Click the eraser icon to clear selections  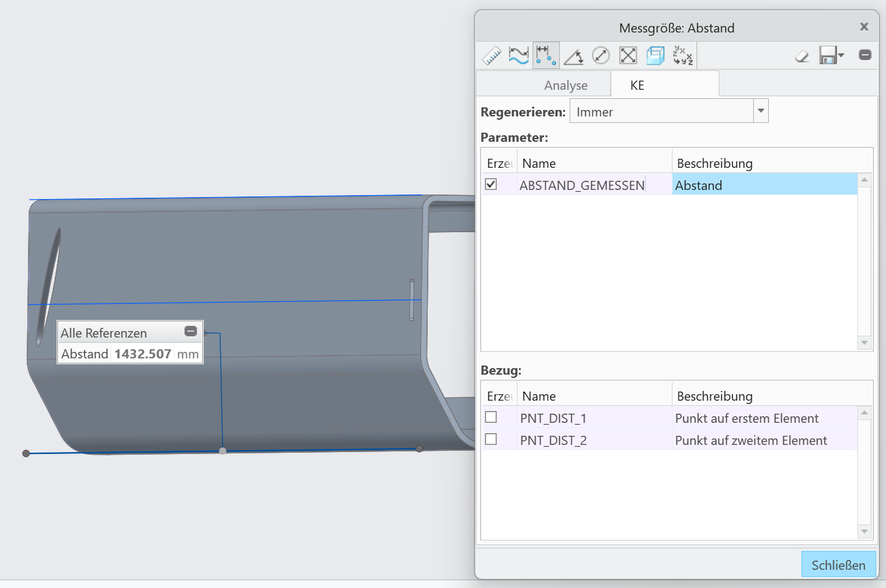pyautogui.click(x=802, y=56)
